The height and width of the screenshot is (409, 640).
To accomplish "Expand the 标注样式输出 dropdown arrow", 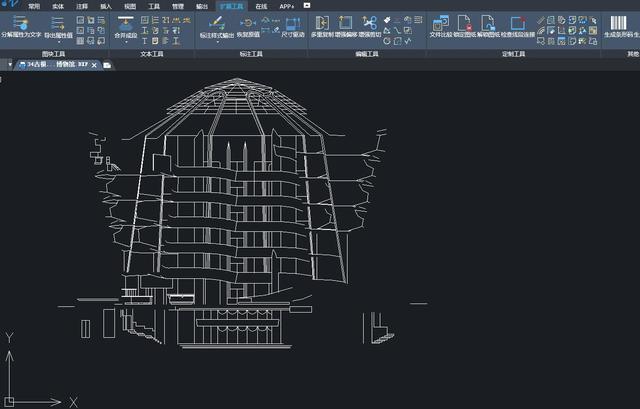I will (217, 42).
